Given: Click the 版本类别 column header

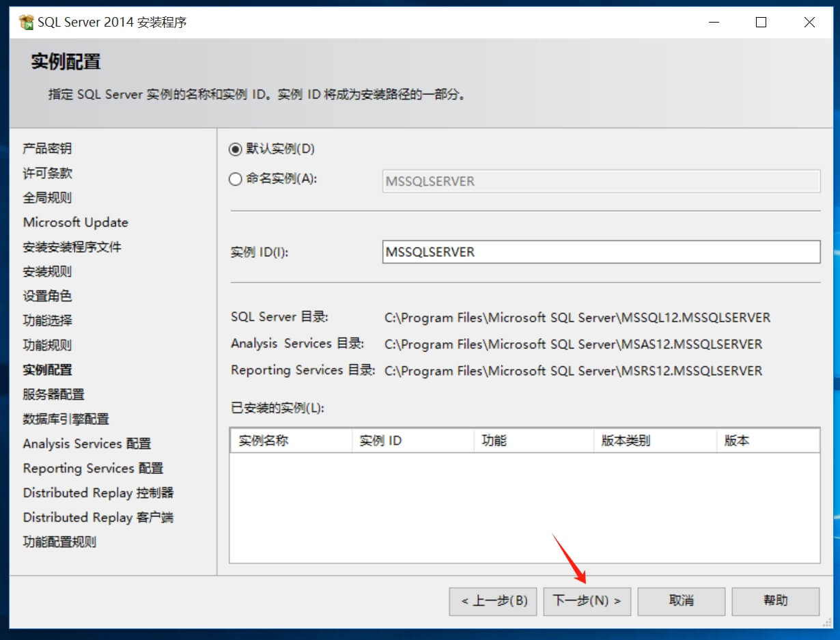Looking at the screenshot, I should tap(655, 441).
